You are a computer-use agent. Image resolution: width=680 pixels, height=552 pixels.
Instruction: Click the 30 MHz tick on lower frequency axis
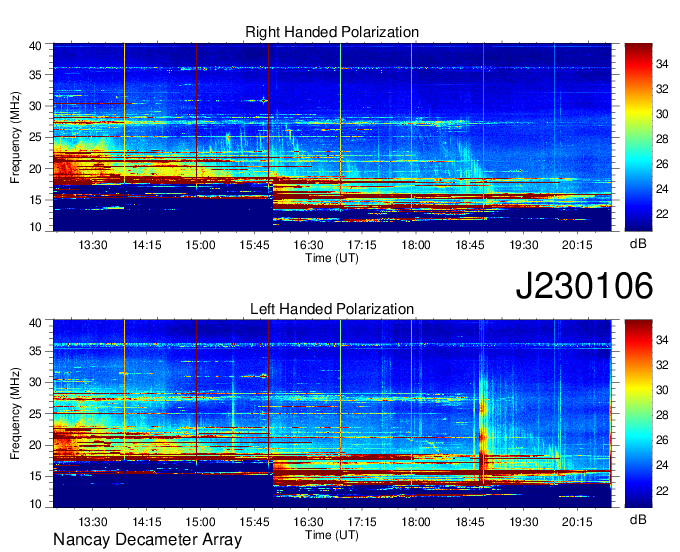pos(35,382)
